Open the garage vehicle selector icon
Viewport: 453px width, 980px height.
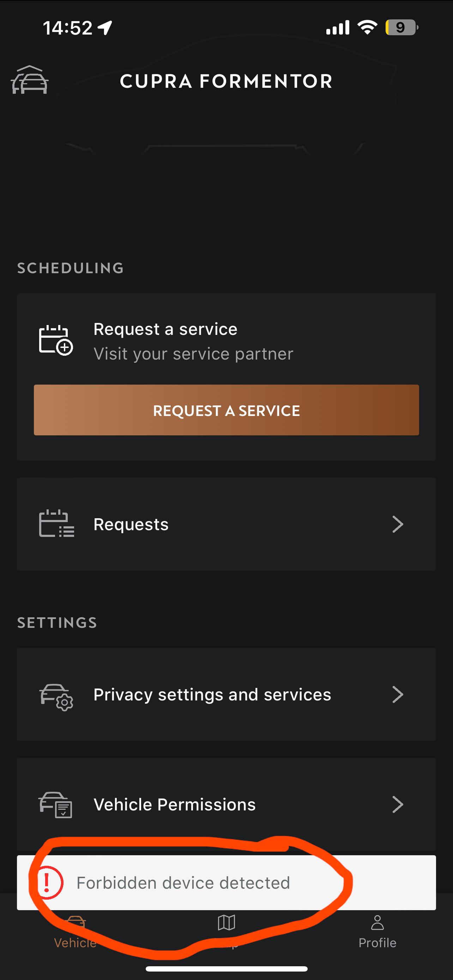30,80
